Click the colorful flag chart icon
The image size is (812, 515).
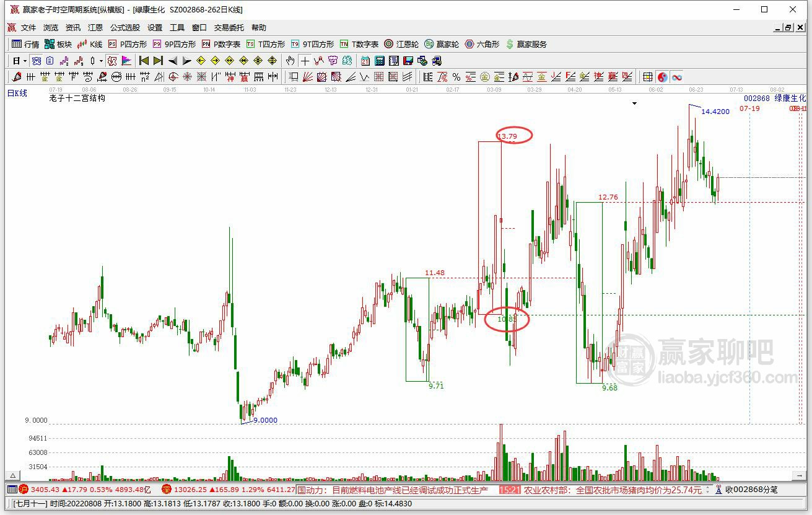[x=126, y=61]
